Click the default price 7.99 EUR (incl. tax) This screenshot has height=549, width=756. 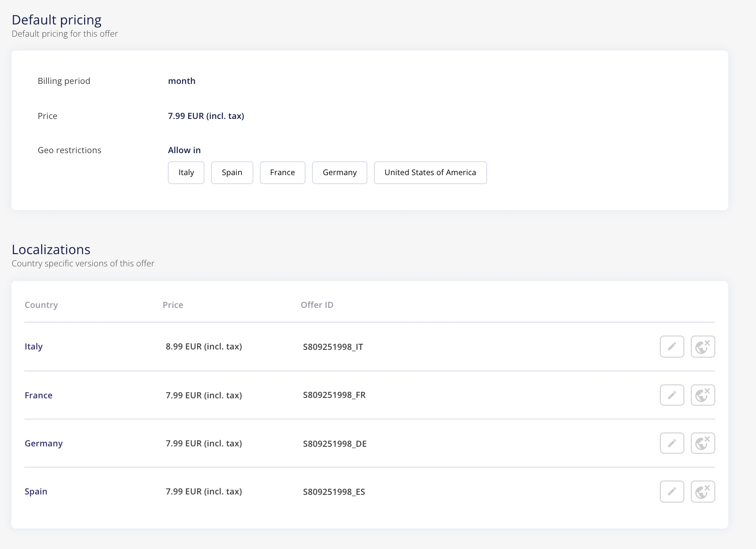[x=206, y=116]
